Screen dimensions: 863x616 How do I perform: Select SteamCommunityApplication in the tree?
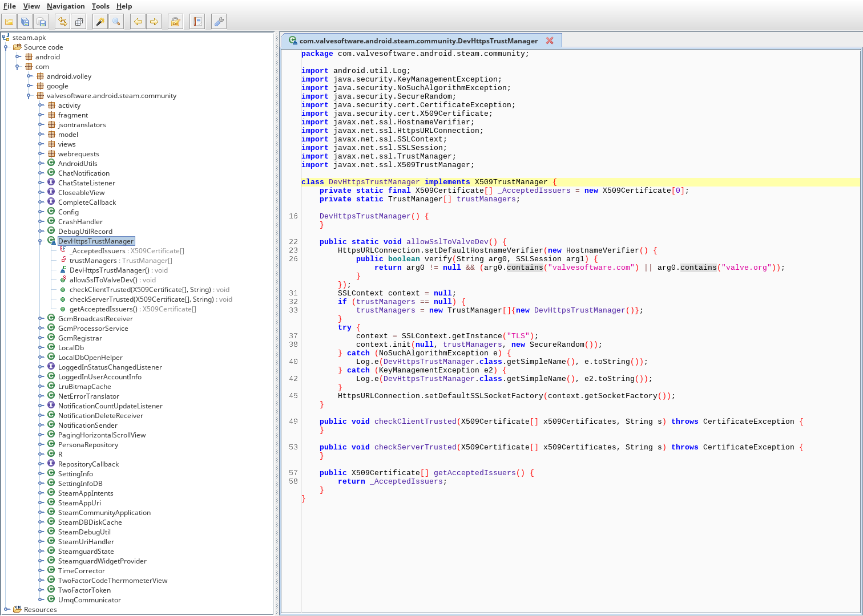coord(104,513)
